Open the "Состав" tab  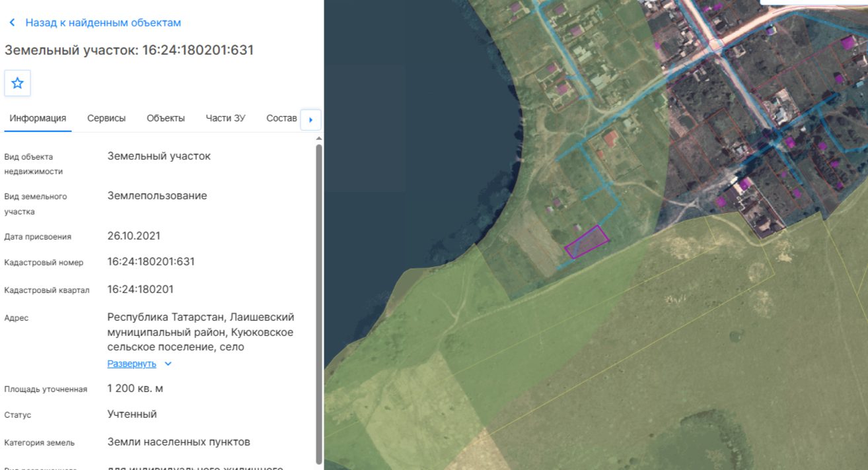click(282, 118)
